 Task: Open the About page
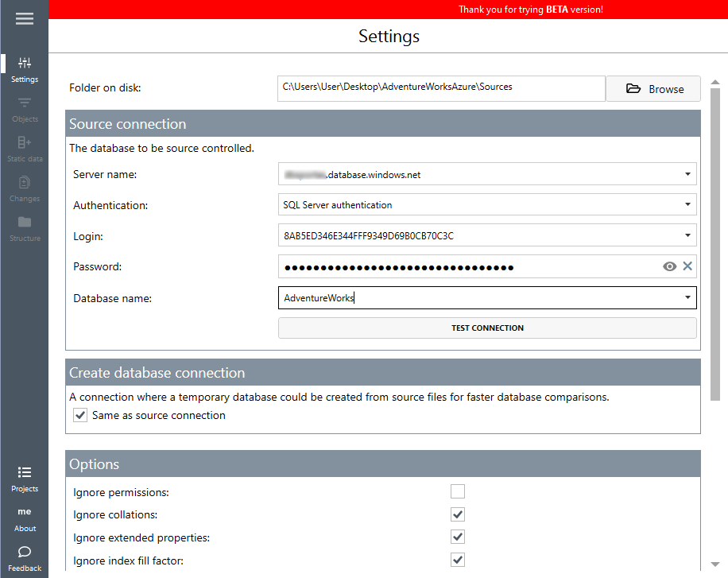25,518
